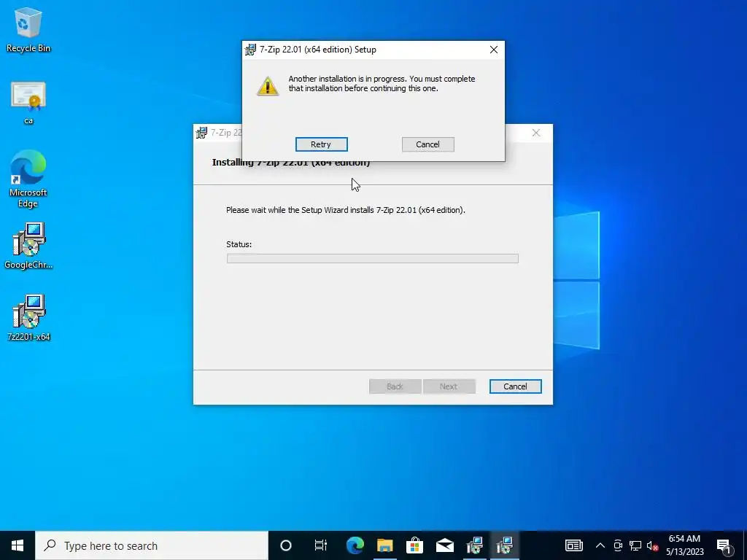
Task: Click the Meet Now tray icon
Action: point(618,545)
